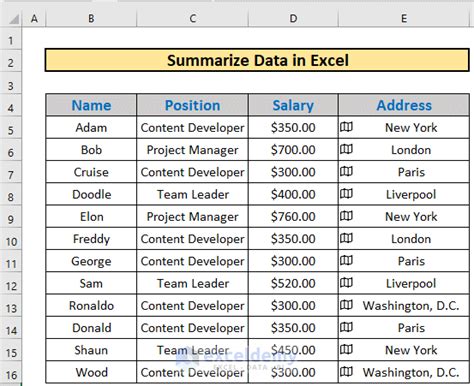Select the cell containing Freddy
This screenshot has height=386, width=474.
pyautogui.click(x=91, y=239)
